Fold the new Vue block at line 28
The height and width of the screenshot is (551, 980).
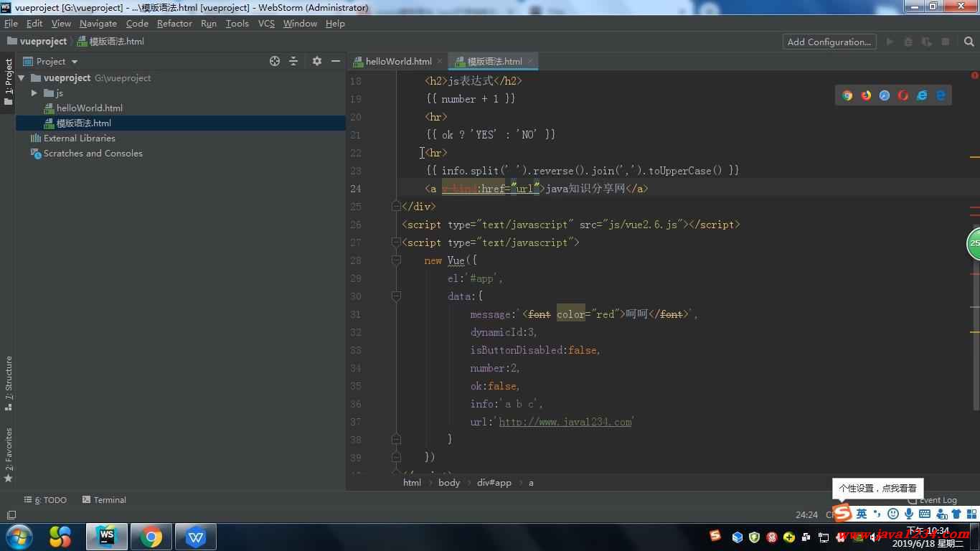[396, 260]
